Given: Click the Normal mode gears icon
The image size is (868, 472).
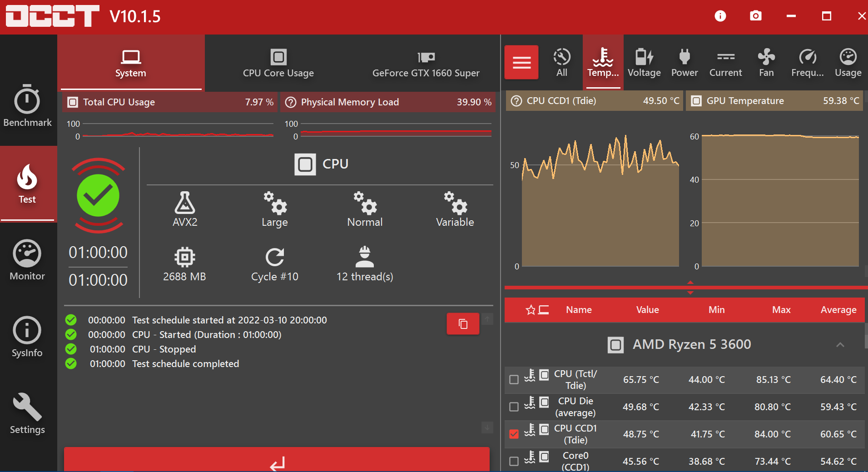Looking at the screenshot, I should click(365, 203).
